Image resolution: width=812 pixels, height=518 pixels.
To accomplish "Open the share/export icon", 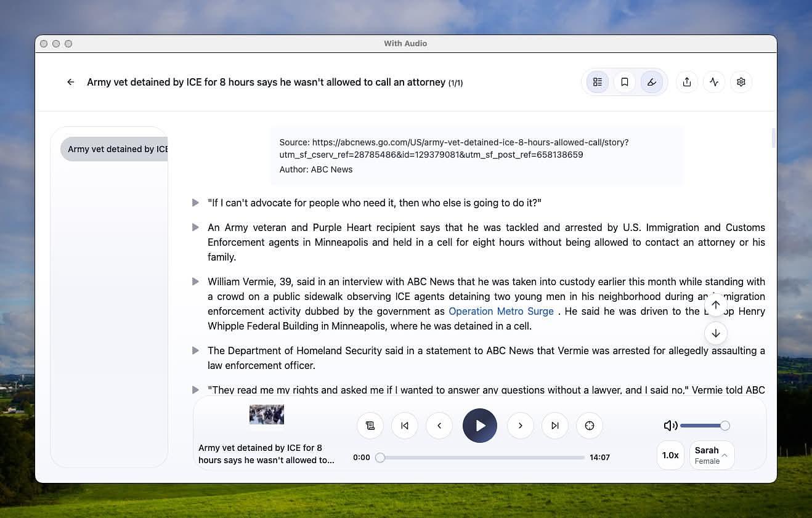I will click(687, 82).
